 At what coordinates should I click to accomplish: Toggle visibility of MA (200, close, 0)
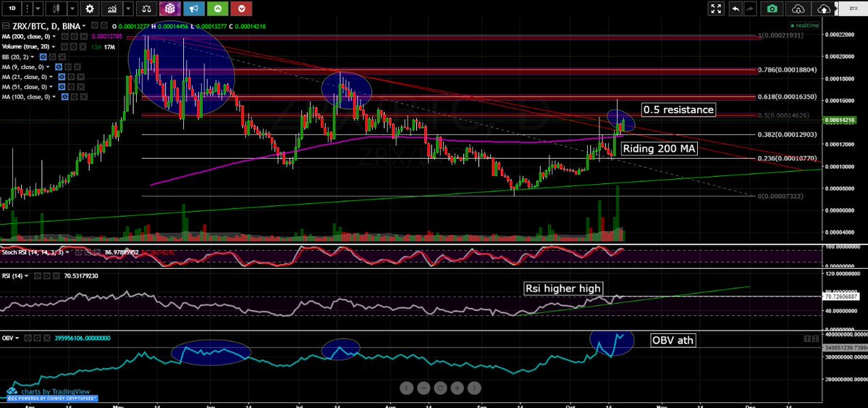pyautogui.click(x=64, y=36)
